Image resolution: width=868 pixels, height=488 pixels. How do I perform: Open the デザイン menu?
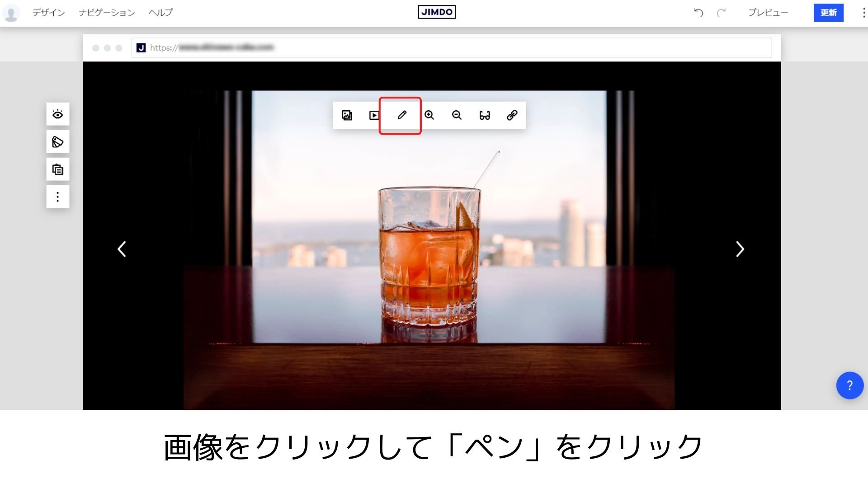coord(48,13)
